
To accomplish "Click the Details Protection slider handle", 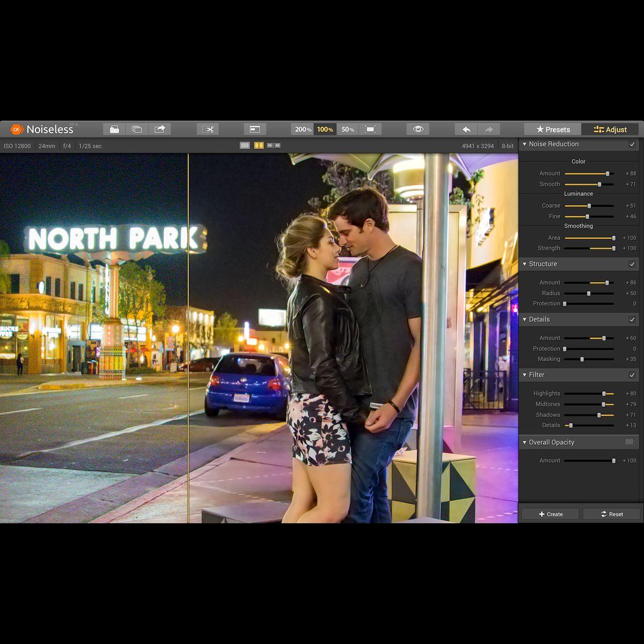I will pos(565,349).
